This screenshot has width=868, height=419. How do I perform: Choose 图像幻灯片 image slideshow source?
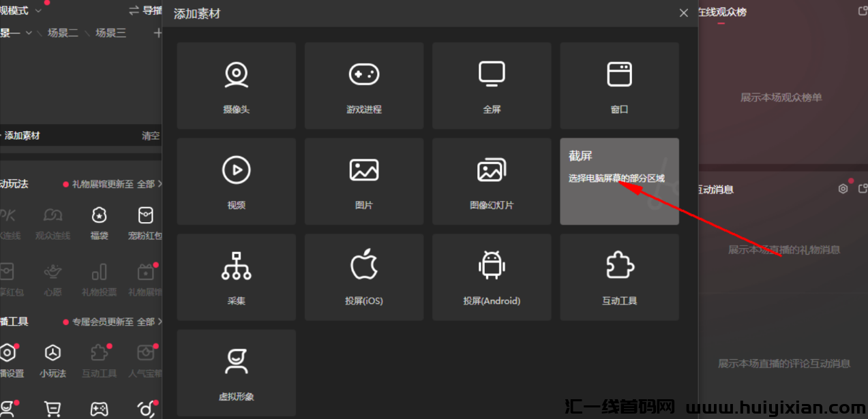(x=492, y=181)
